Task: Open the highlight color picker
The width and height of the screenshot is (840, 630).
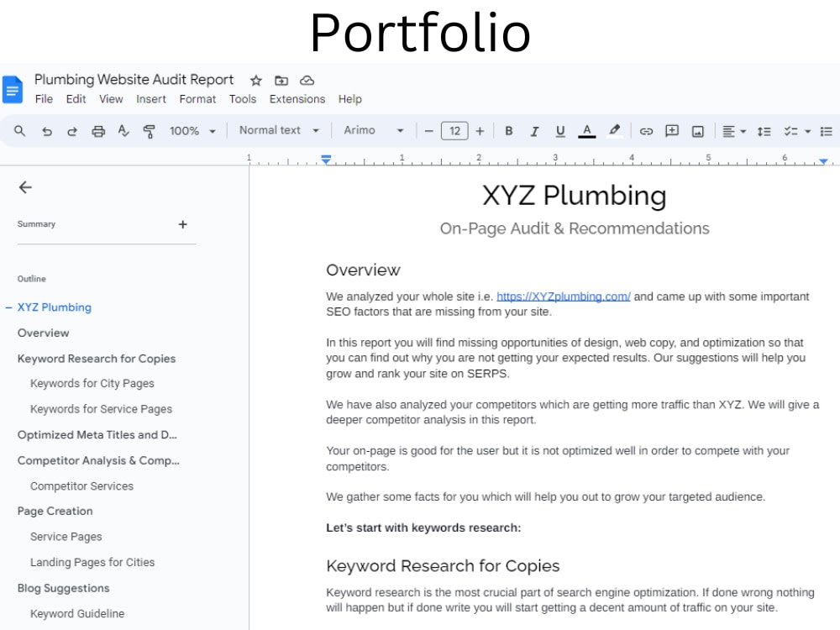Action: tap(615, 131)
